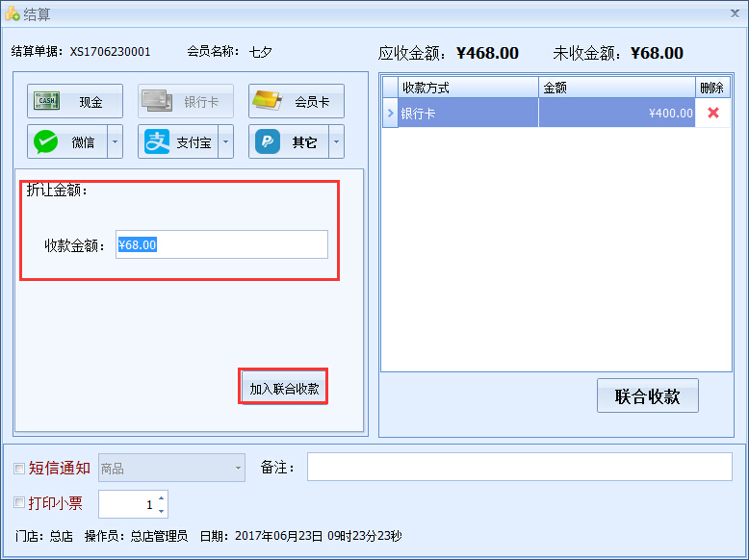Open the 商品 SMS template combo box
Image resolution: width=749 pixels, height=560 pixels.
pos(172,469)
